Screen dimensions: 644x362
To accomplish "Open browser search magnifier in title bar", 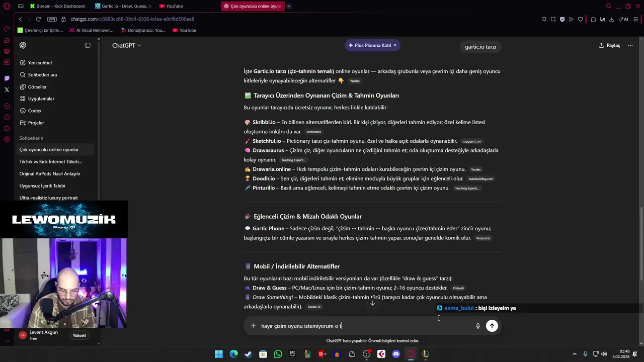I will (x=608, y=6).
